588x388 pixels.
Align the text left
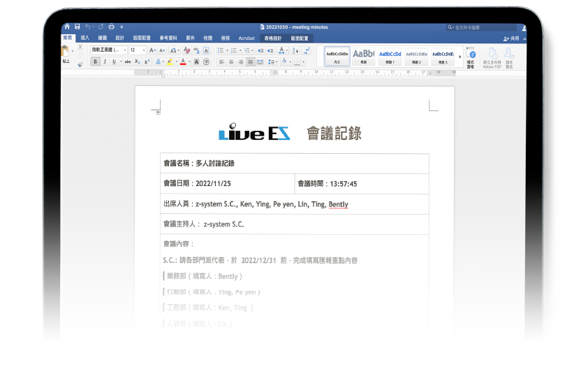(x=221, y=62)
